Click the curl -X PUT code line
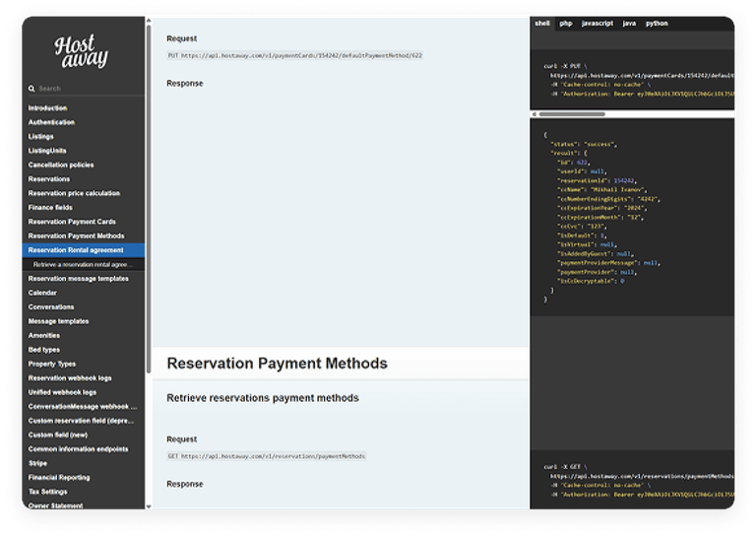This screenshot has height=536, width=756. coord(565,66)
